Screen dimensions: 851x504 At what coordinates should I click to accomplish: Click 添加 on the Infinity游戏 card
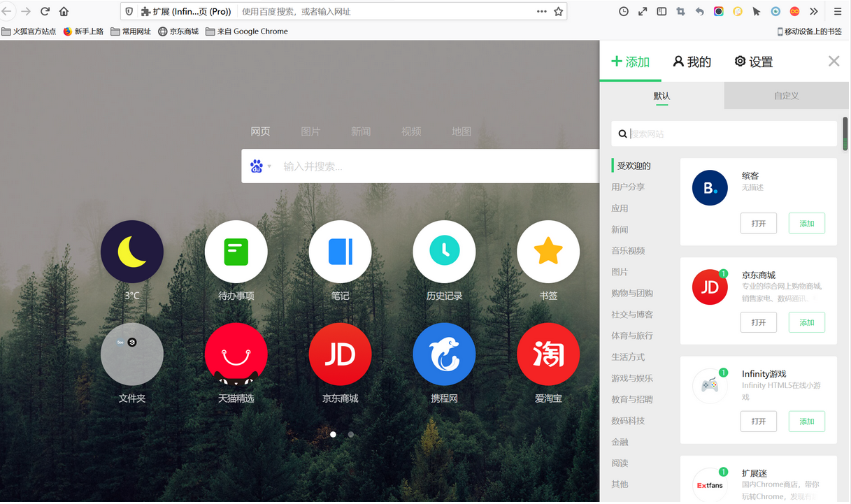(x=807, y=422)
